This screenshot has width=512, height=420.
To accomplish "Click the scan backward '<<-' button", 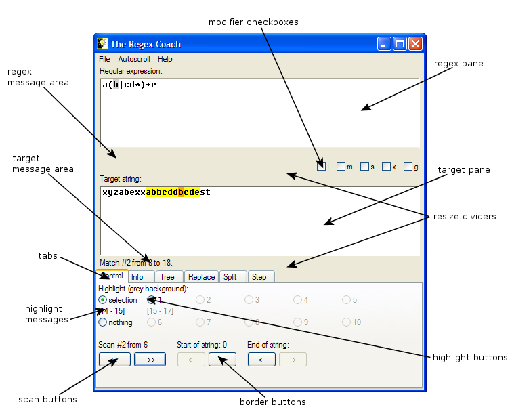I will (114, 360).
